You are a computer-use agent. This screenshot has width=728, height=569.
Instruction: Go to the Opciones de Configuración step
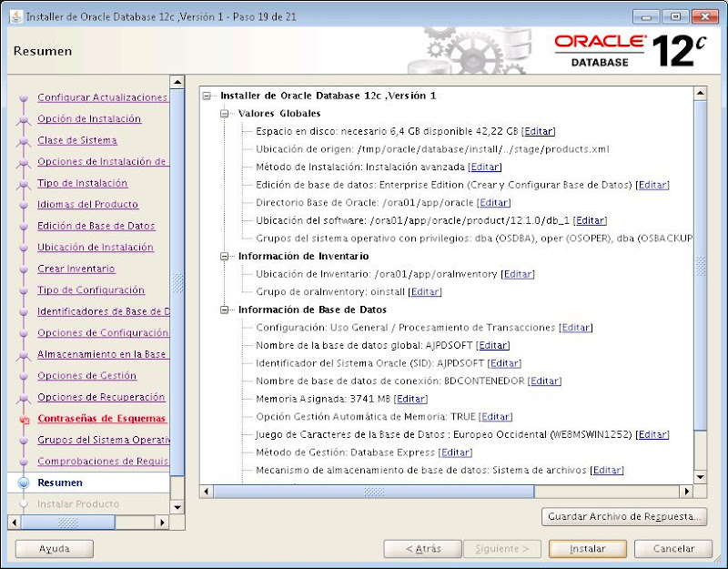tap(103, 332)
